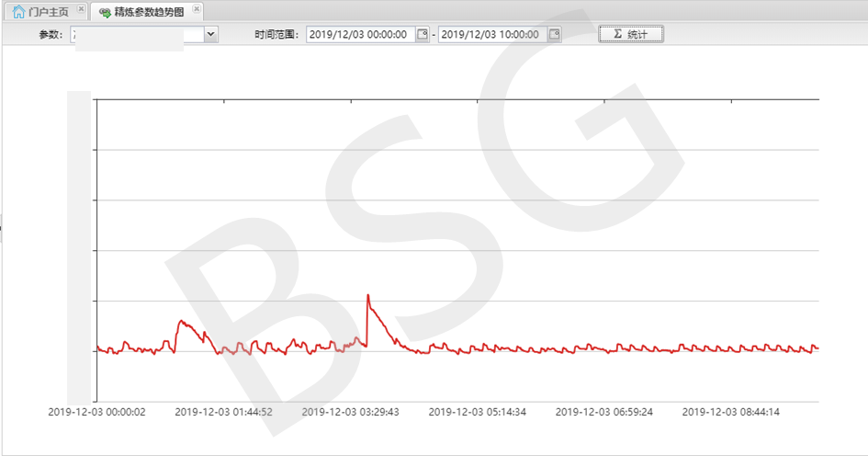Open the start time calendar picker

[423, 34]
